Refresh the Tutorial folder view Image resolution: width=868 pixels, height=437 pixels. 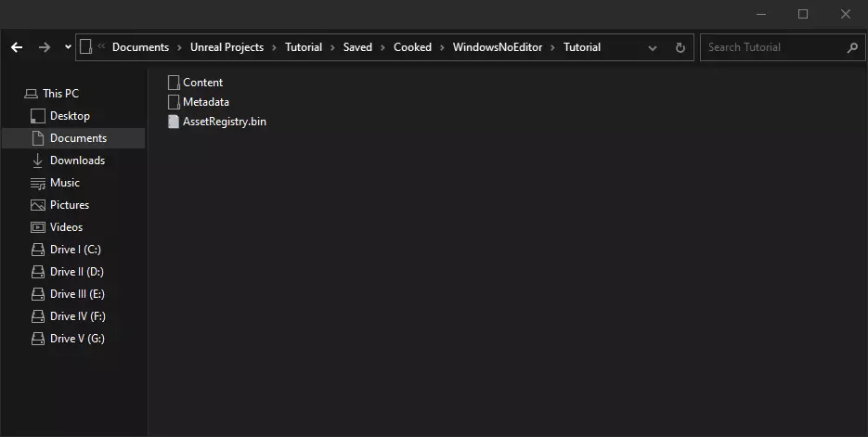680,47
